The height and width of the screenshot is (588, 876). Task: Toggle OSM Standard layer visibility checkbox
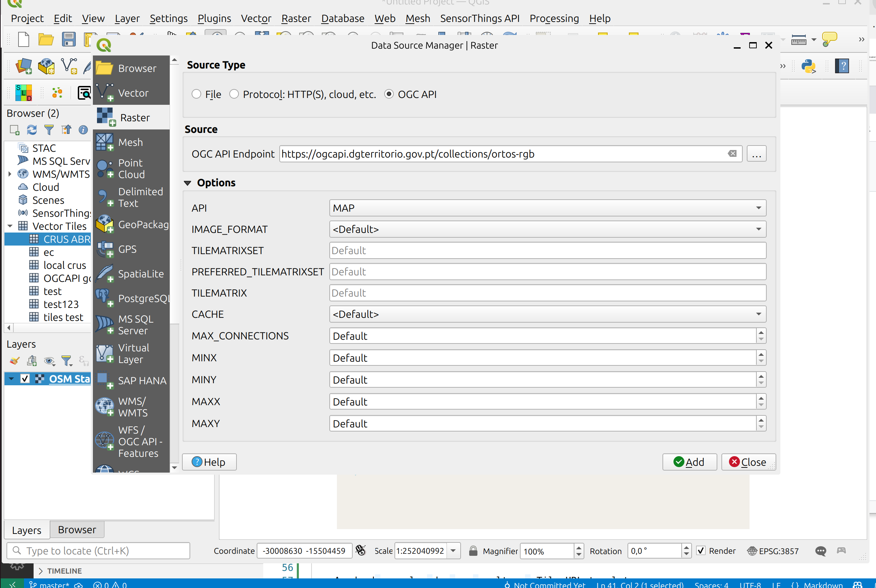pyautogui.click(x=25, y=379)
